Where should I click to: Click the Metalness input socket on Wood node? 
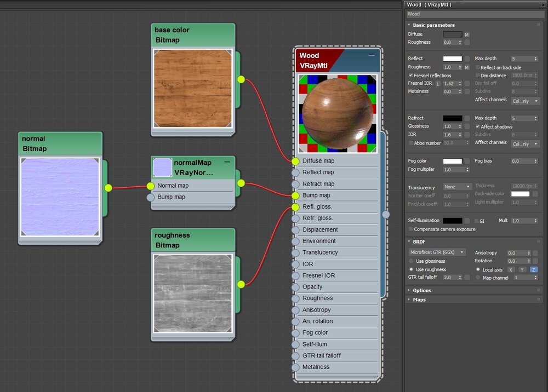(296, 367)
